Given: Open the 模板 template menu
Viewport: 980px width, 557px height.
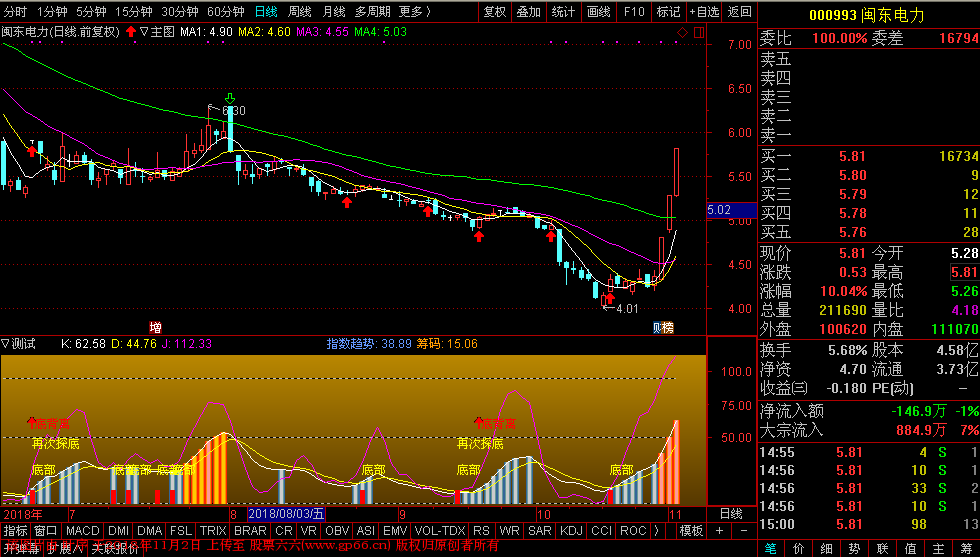Looking at the screenshot, I should coord(691,531).
